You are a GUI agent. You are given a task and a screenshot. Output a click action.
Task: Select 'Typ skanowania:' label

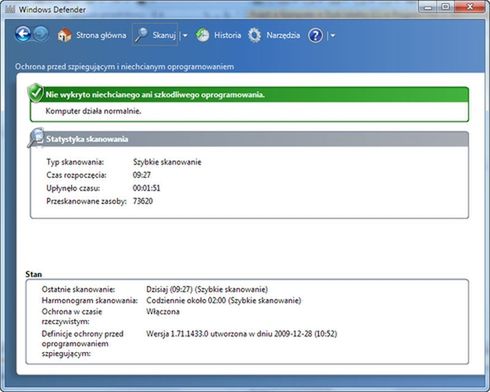point(75,162)
